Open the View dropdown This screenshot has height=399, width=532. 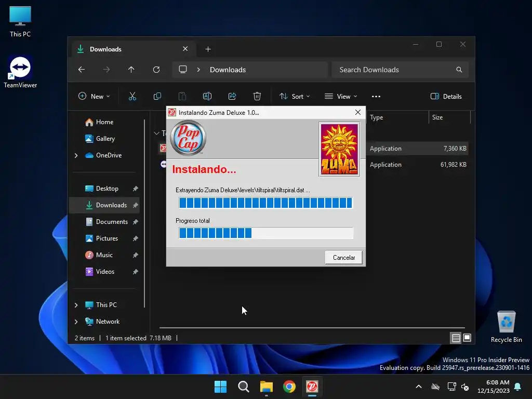(x=341, y=96)
